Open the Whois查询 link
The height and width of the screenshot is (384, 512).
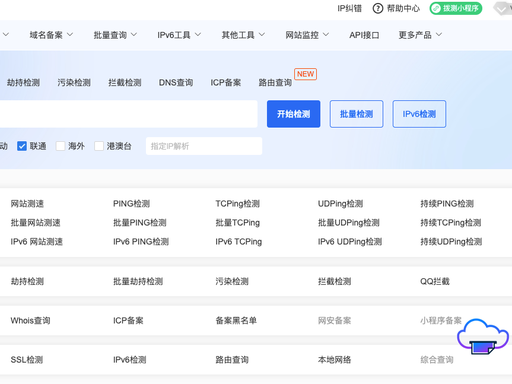[x=30, y=321]
